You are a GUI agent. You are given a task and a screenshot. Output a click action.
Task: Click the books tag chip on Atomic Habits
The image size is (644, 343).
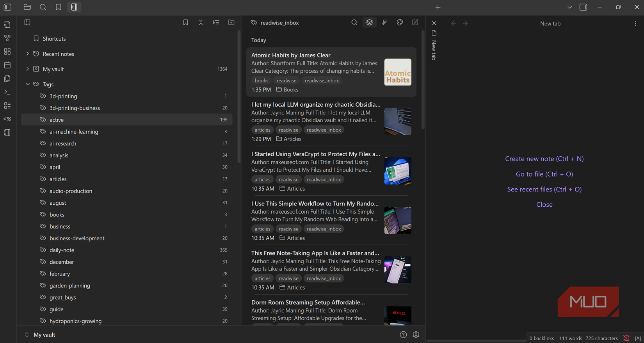coord(262,80)
